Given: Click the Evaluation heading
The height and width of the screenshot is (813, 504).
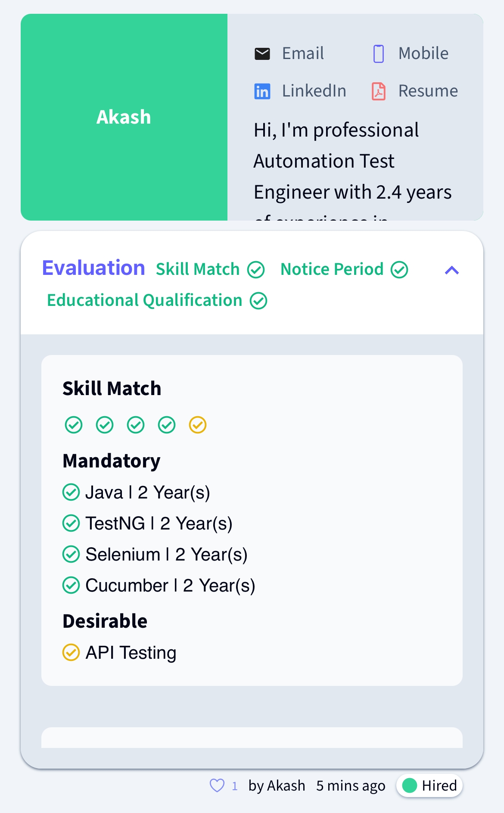Looking at the screenshot, I should click(x=93, y=268).
